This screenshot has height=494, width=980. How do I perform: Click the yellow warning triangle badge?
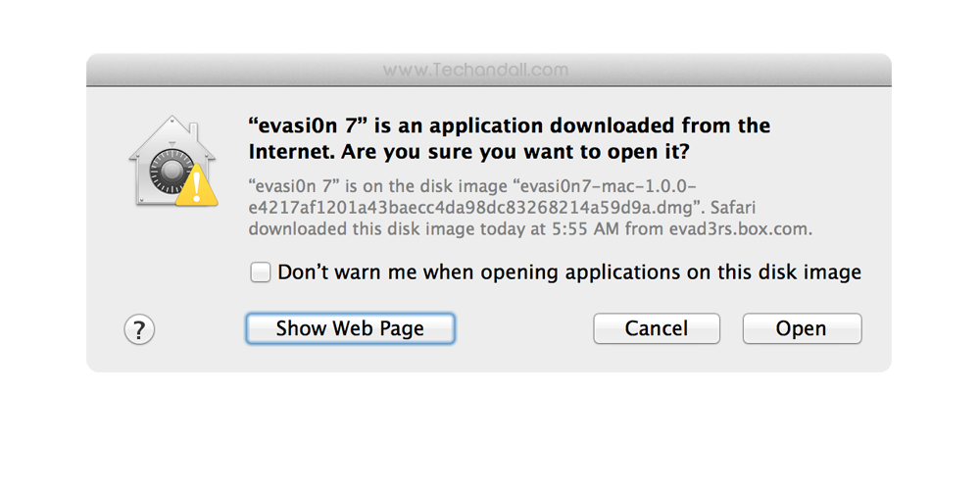[x=198, y=185]
